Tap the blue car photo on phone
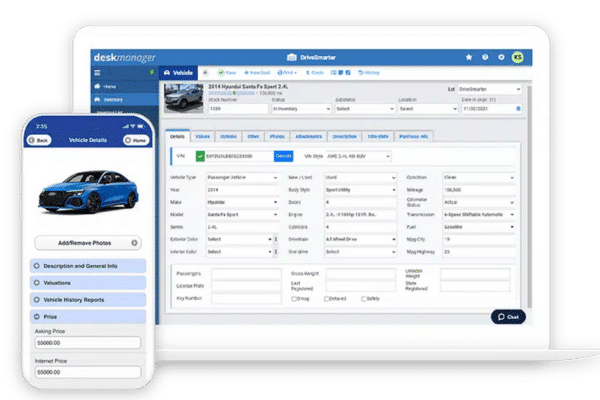This screenshot has height=400, width=600. click(x=89, y=191)
